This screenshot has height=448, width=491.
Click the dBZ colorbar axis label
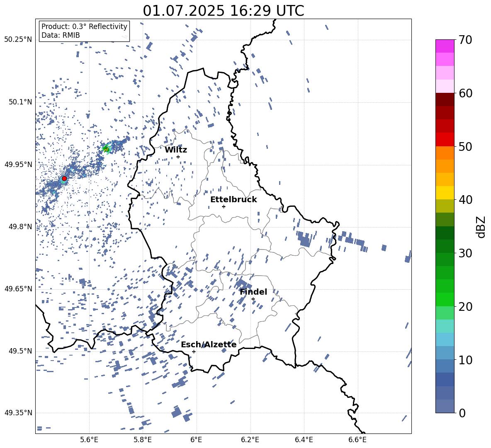pos(481,227)
